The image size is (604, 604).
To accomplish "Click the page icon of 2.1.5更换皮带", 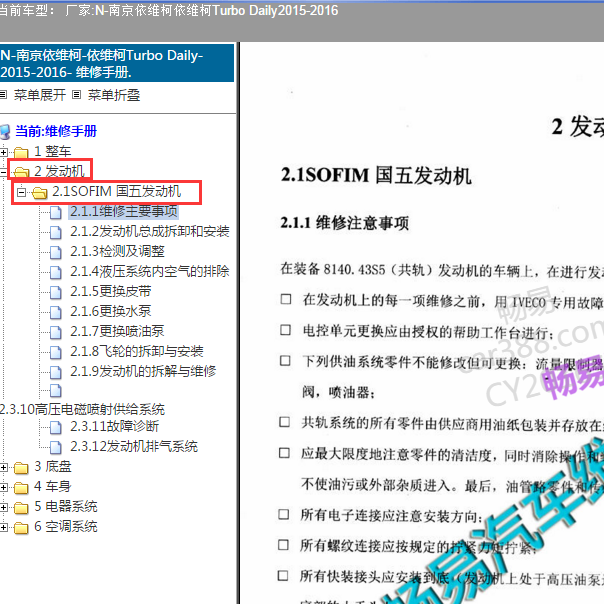I will point(55,292).
